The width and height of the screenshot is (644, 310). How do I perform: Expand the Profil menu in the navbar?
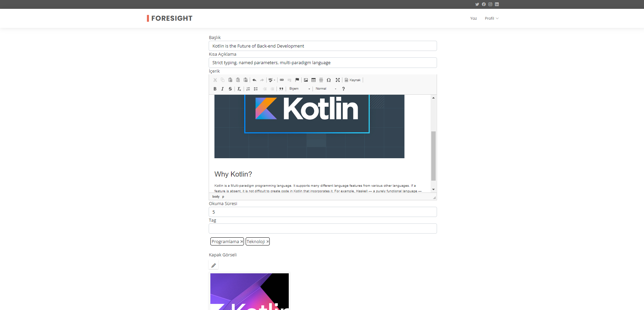point(491,18)
